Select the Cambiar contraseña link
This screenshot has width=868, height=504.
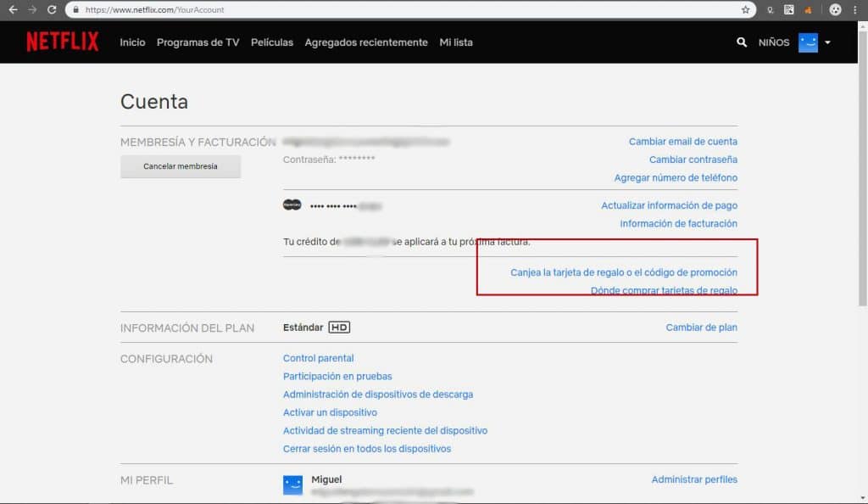click(x=693, y=160)
